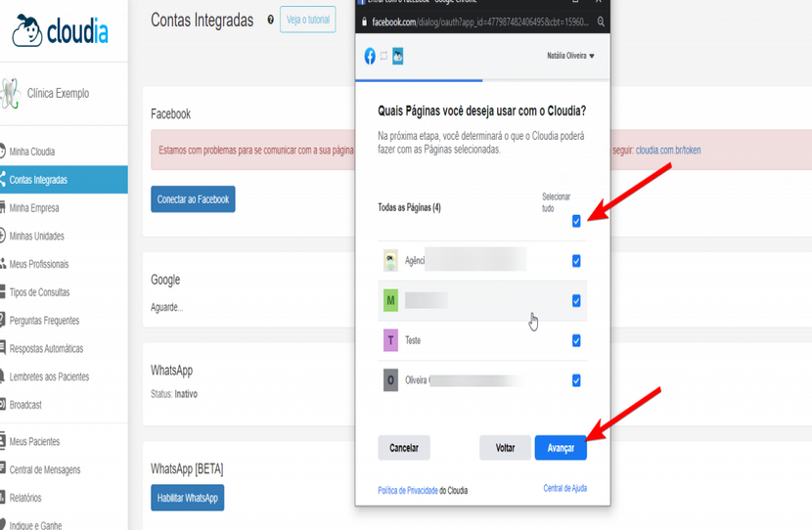
Task: Open Tipos de Consultas menu item
Action: pos(64,292)
